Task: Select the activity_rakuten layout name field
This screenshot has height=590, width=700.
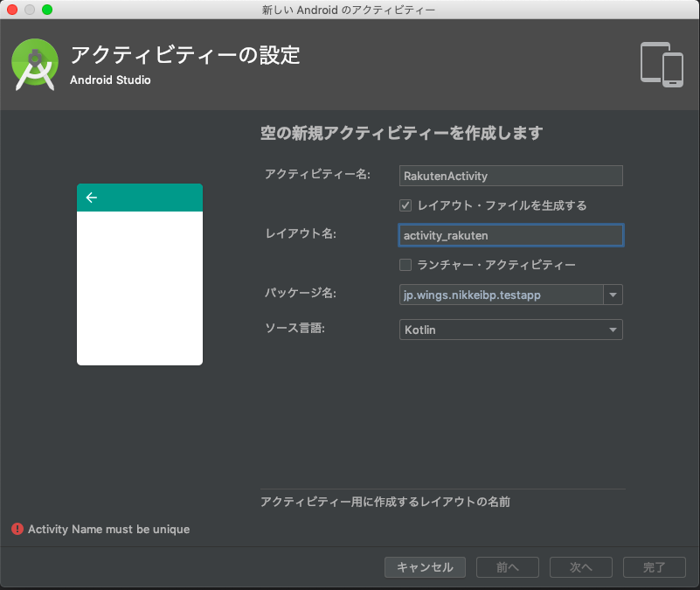Action: (509, 235)
